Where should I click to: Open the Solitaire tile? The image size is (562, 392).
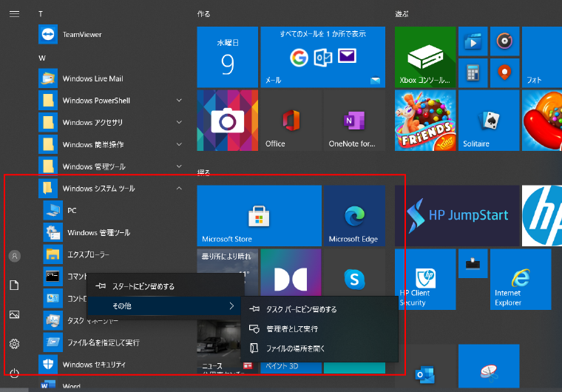pyautogui.click(x=489, y=121)
